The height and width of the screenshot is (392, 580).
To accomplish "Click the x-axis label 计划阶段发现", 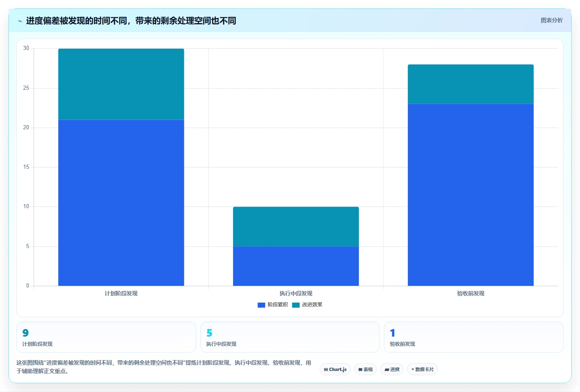I will click(121, 293).
